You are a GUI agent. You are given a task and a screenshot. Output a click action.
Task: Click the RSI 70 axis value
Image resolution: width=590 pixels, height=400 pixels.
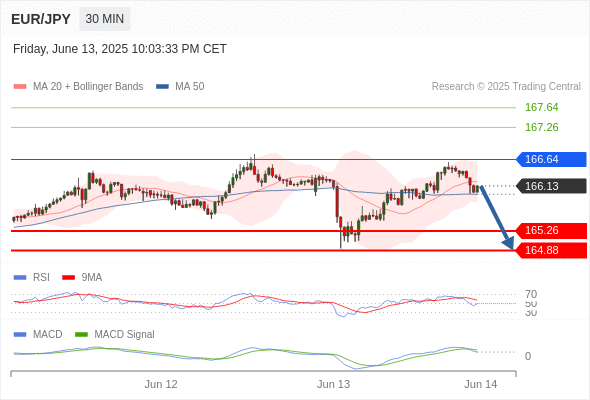531,294
